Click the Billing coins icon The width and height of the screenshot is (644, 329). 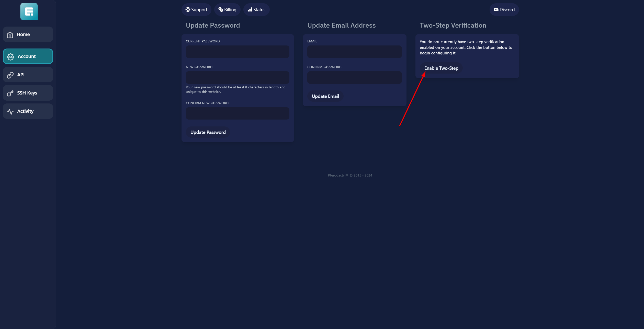click(221, 10)
